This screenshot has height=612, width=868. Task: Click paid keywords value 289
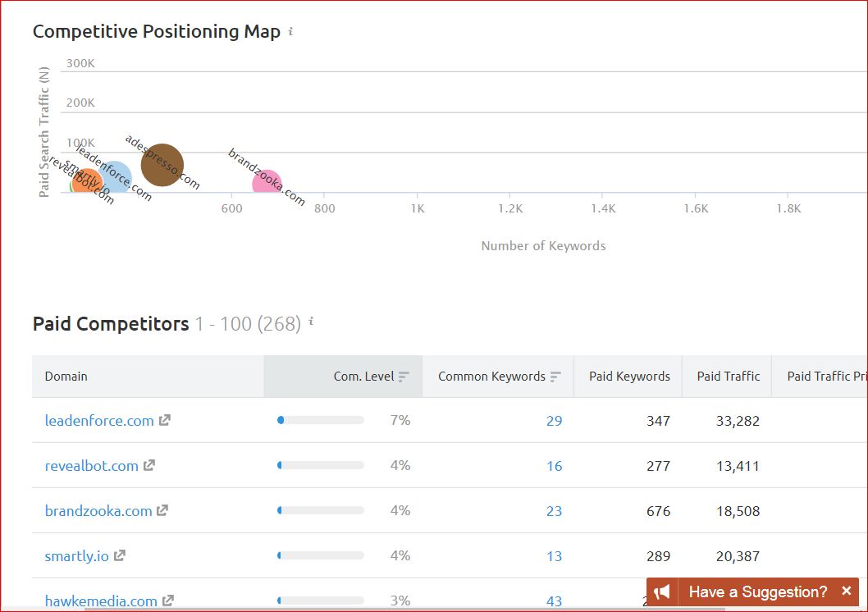[x=658, y=556]
